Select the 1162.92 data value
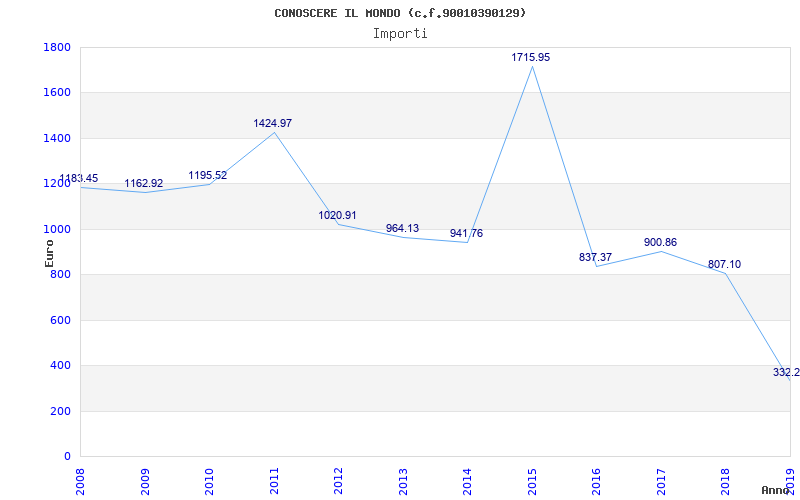The height and width of the screenshot is (500, 800). pos(143,183)
